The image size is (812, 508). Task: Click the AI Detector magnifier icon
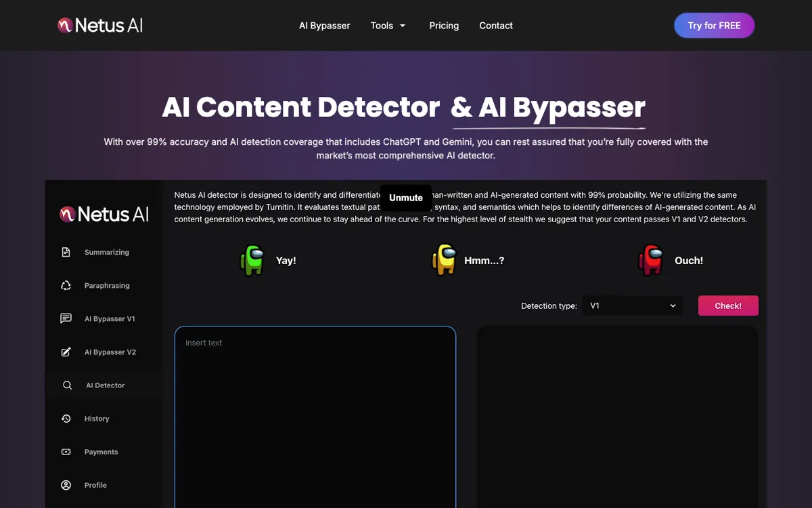(67, 385)
